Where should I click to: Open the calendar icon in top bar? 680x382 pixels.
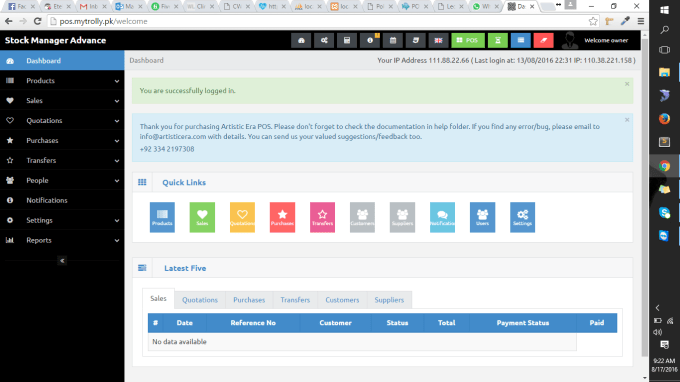pos(393,40)
